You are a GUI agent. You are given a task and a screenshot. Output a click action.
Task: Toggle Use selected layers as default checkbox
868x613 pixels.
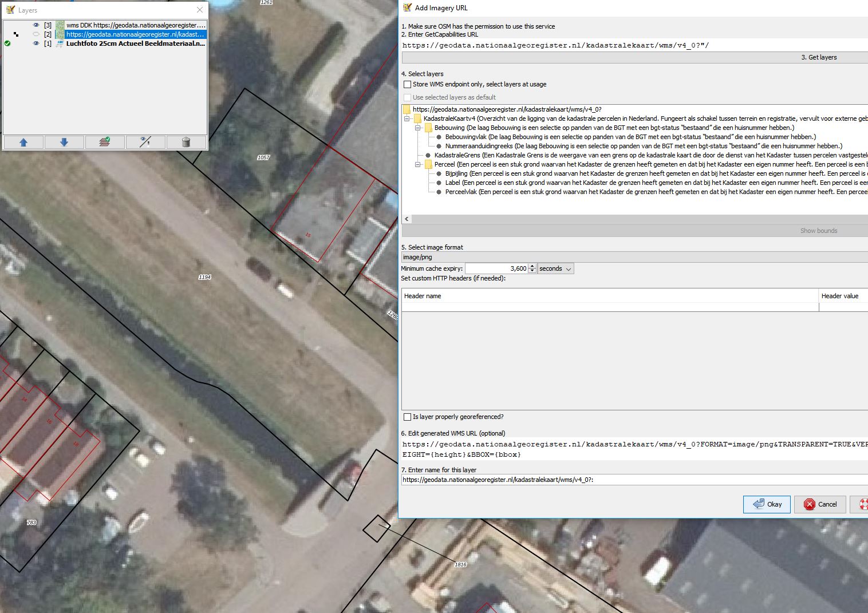tap(408, 97)
